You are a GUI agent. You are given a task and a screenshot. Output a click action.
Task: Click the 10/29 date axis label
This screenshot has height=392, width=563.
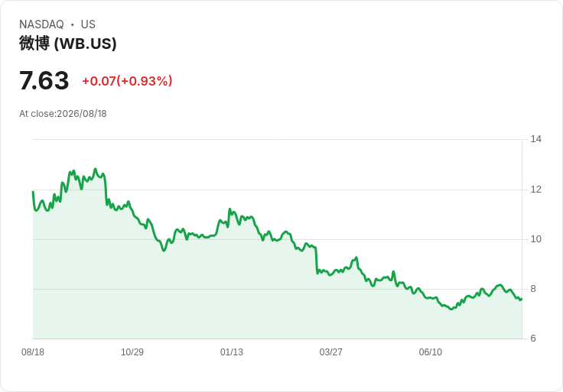[x=132, y=352]
